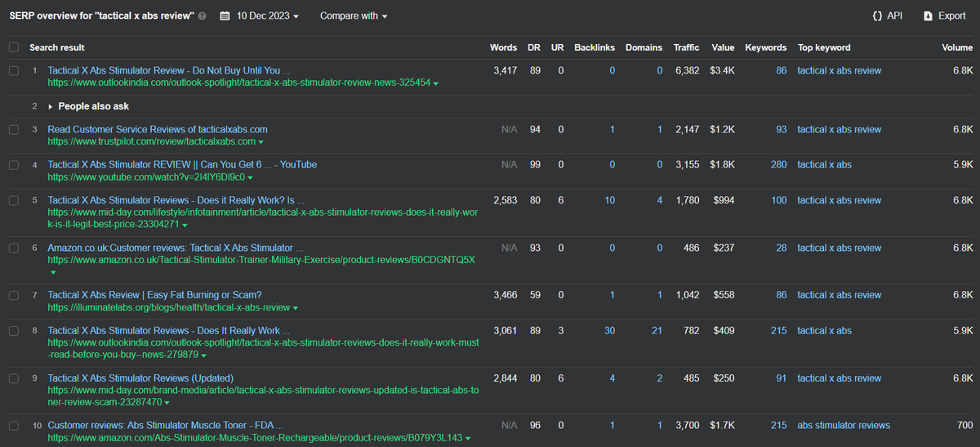Viewport: 980px width, 447px height.
Task: Click the Backlinks column header
Action: pyautogui.click(x=595, y=47)
